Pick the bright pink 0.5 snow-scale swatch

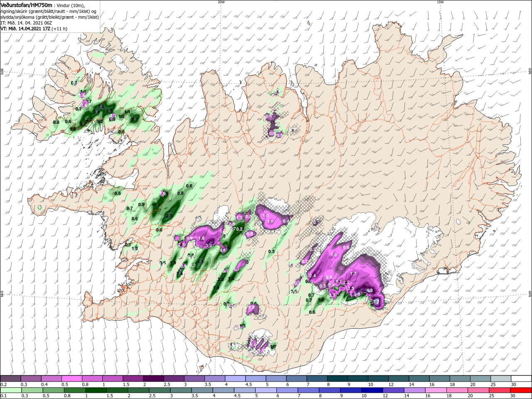[72, 378]
